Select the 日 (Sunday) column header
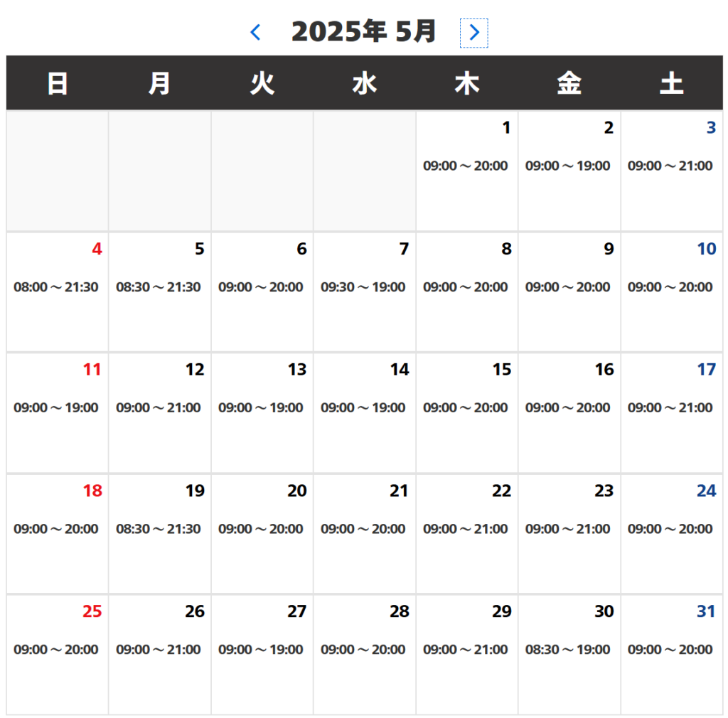The image size is (728, 718). coord(58,84)
